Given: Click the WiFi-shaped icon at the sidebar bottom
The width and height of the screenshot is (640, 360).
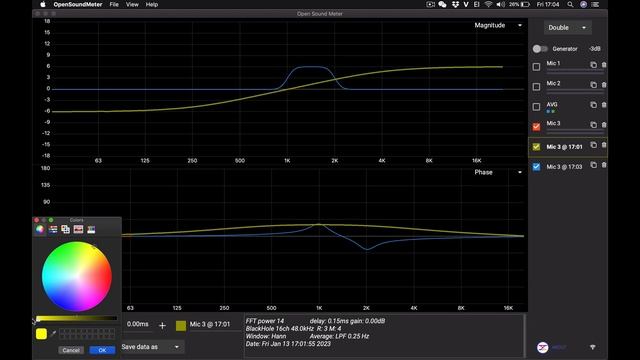Looking at the screenshot, I should point(593,347).
